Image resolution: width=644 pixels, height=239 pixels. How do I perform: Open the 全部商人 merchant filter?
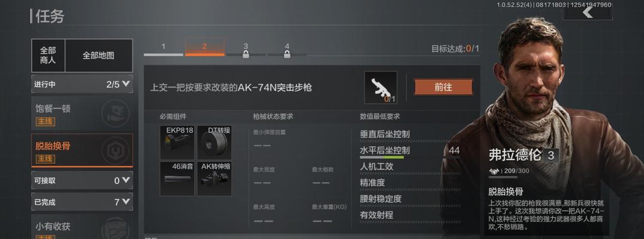pos(48,56)
